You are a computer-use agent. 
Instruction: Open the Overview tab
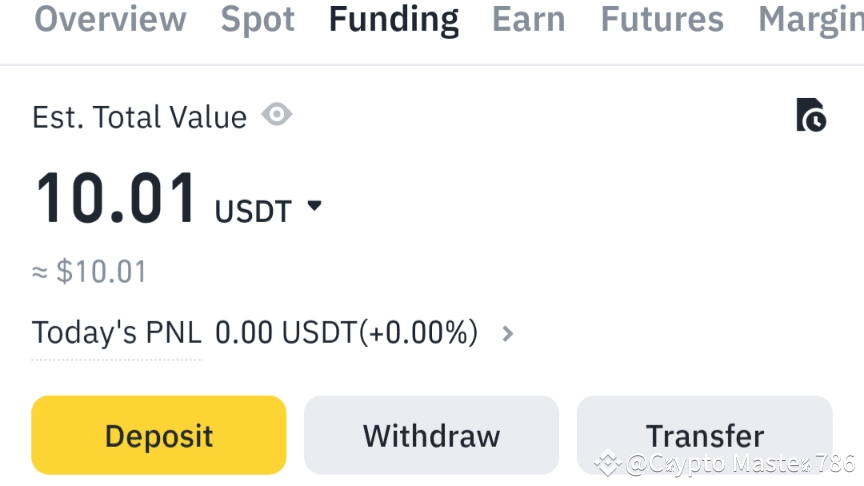click(110, 20)
